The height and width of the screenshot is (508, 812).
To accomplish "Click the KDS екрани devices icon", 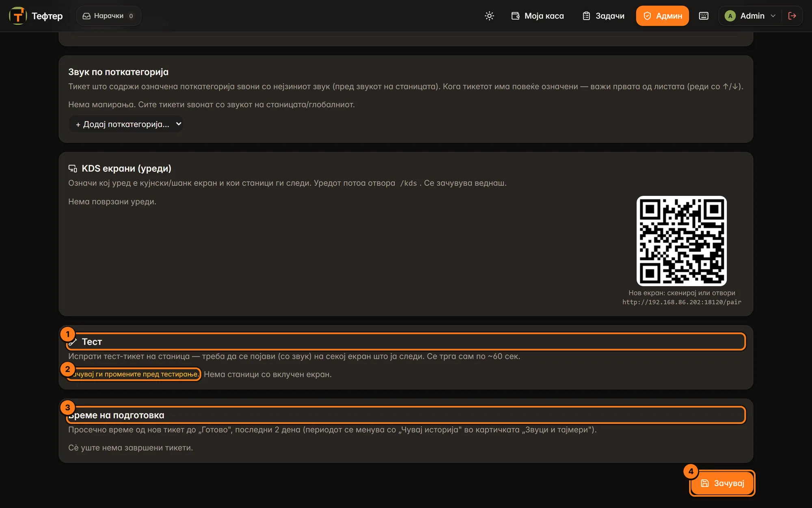I will click(73, 169).
